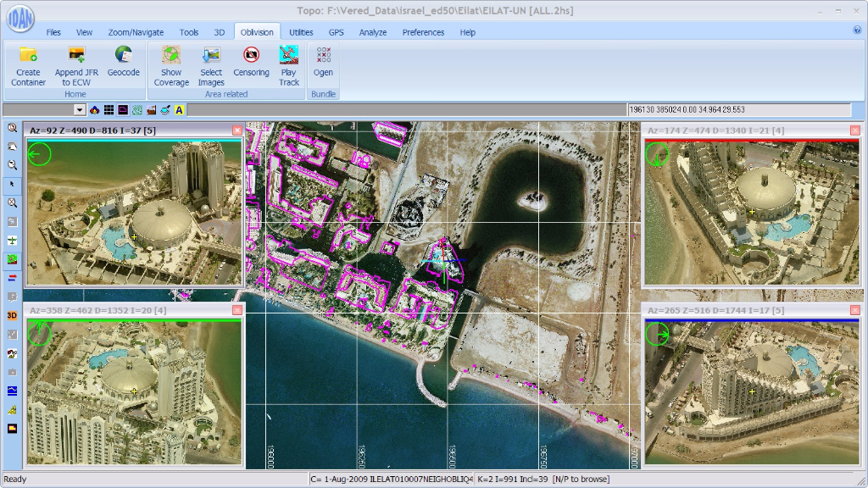The image size is (868, 488).
Task: Open the Zoom/Navigate ribbon tab
Action: (x=136, y=32)
